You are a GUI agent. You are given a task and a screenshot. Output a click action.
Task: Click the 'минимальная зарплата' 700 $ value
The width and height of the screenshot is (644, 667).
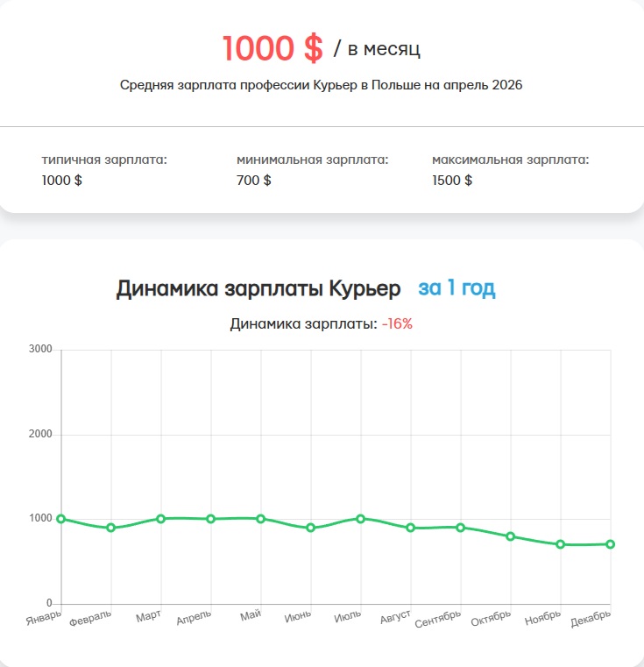254,181
